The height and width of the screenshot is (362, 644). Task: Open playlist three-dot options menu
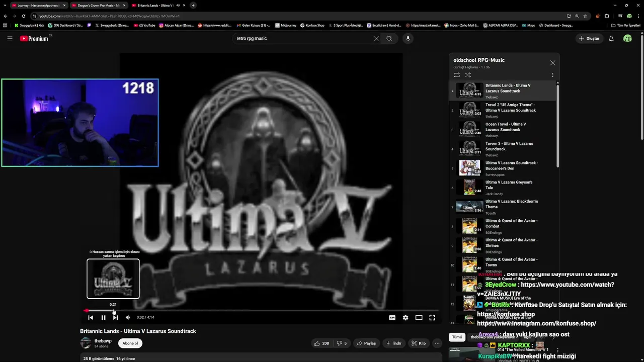click(x=552, y=75)
